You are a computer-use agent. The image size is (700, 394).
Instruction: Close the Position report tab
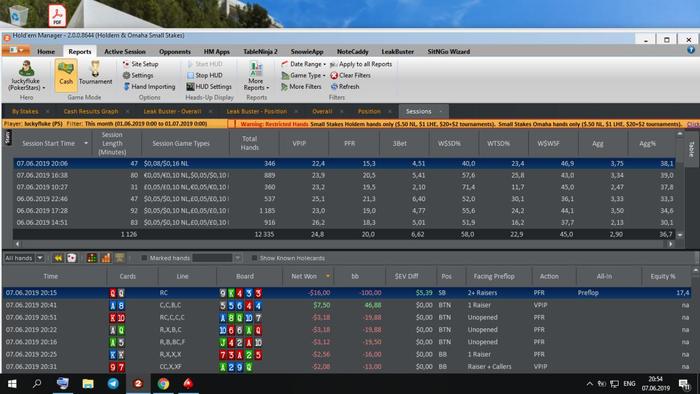(x=390, y=111)
